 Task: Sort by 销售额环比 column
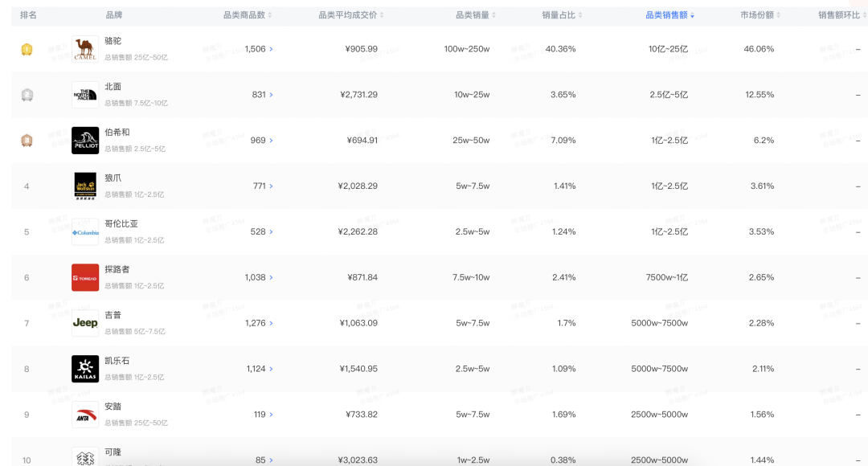tap(842, 15)
